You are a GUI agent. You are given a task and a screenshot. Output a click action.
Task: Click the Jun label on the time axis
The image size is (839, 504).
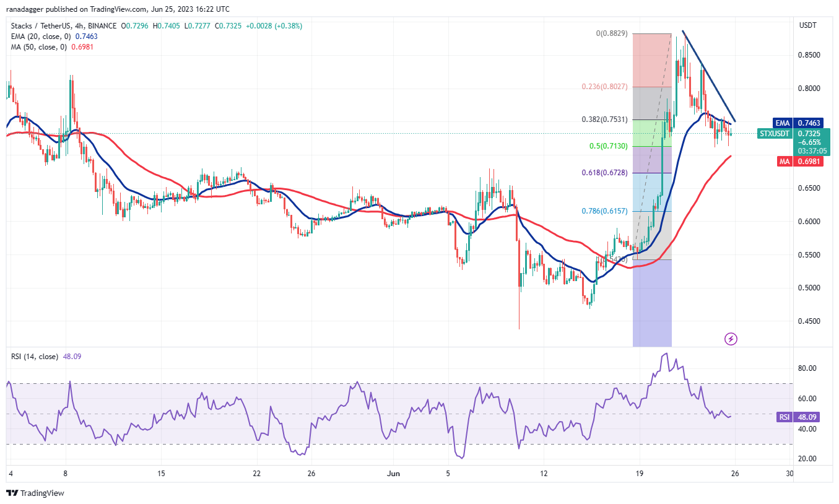394,473
